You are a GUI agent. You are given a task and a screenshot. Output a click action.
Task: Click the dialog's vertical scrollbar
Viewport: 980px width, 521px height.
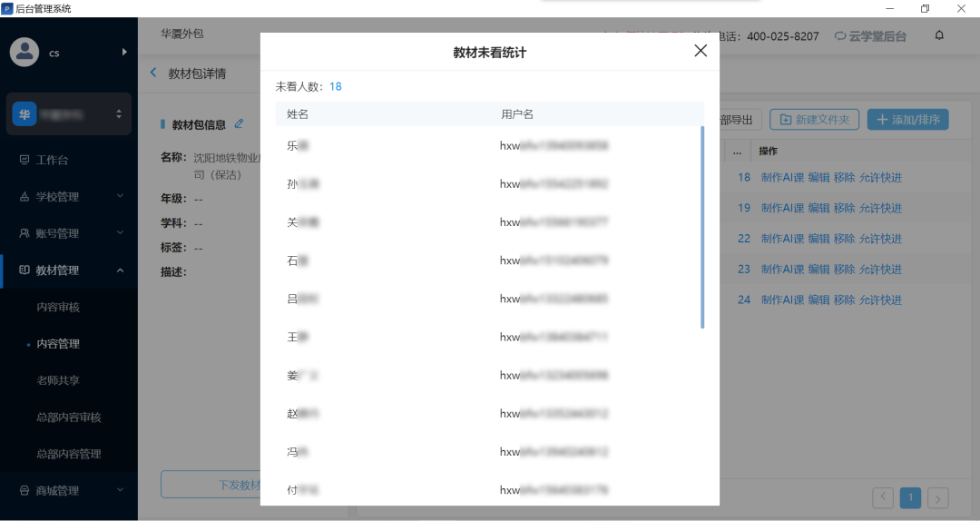pyautogui.click(x=702, y=227)
